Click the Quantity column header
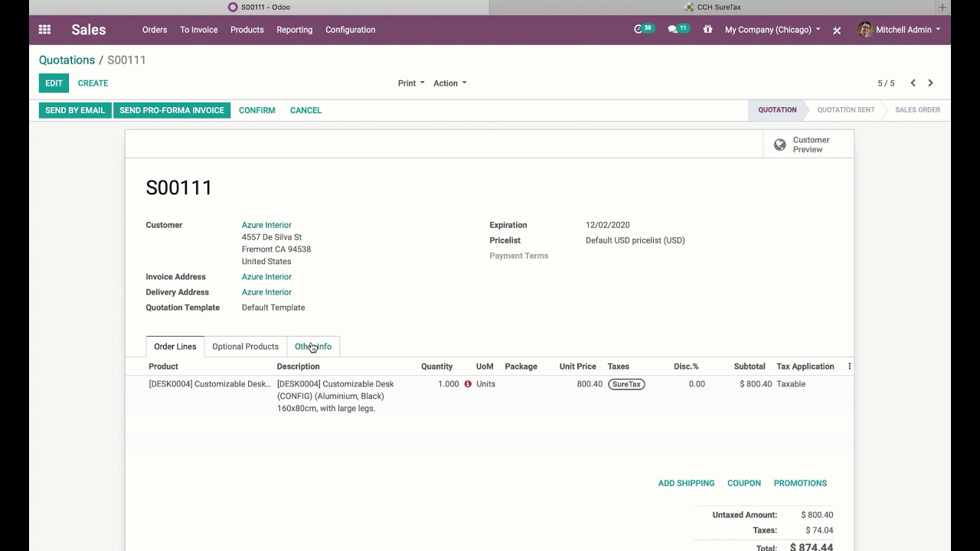Viewport: 980px width, 551px height. coord(436,367)
